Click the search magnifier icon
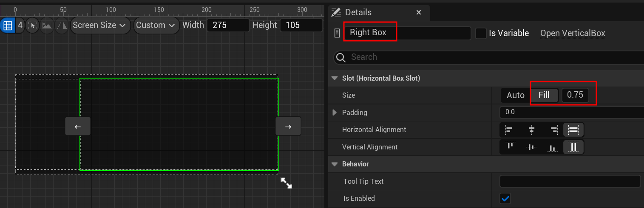This screenshot has height=208, width=644. pyautogui.click(x=341, y=57)
